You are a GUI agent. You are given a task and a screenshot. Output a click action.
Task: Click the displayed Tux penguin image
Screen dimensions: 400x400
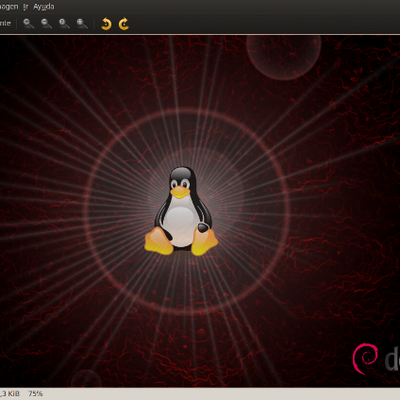click(x=181, y=211)
